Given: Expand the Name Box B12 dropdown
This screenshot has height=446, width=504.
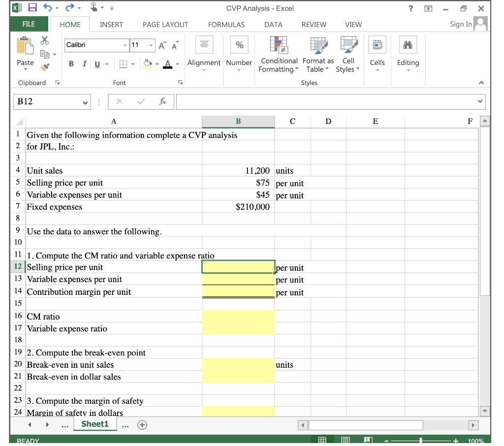Looking at the screenshot, I should point(85,102).
